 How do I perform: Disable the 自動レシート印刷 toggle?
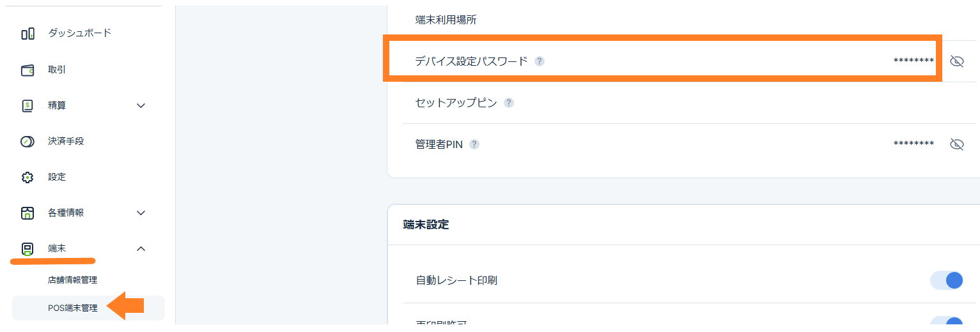(x=946, y=280)
